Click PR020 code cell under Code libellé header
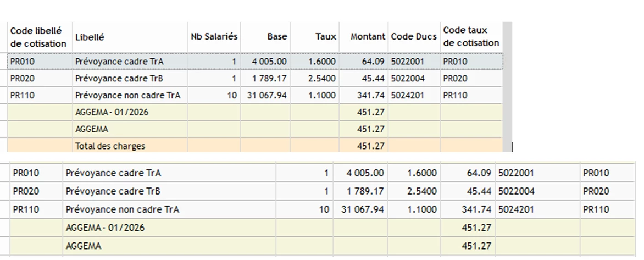This screenshot has width=644, height=260. pyautogui.click(x=23, y=79)
